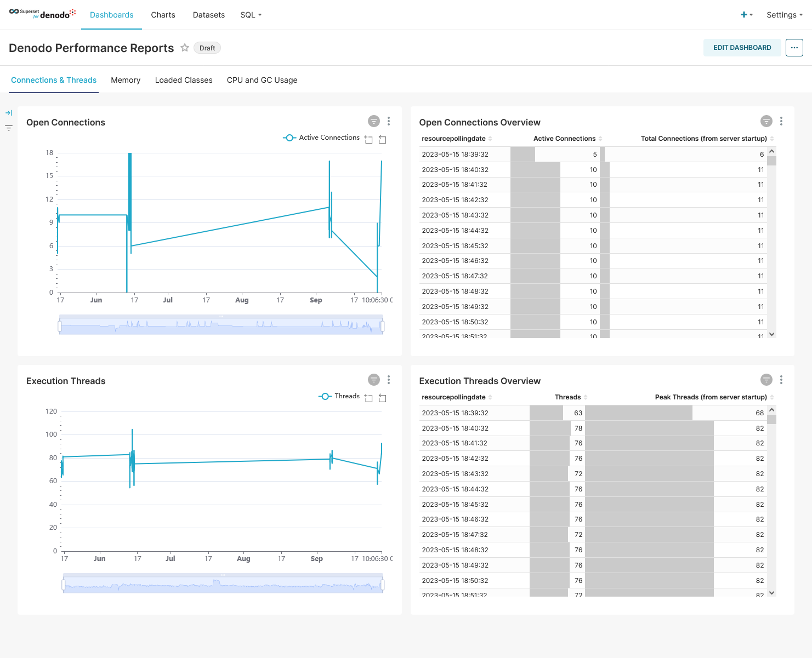Go to Dashboards in top navigation

point(112,15)
